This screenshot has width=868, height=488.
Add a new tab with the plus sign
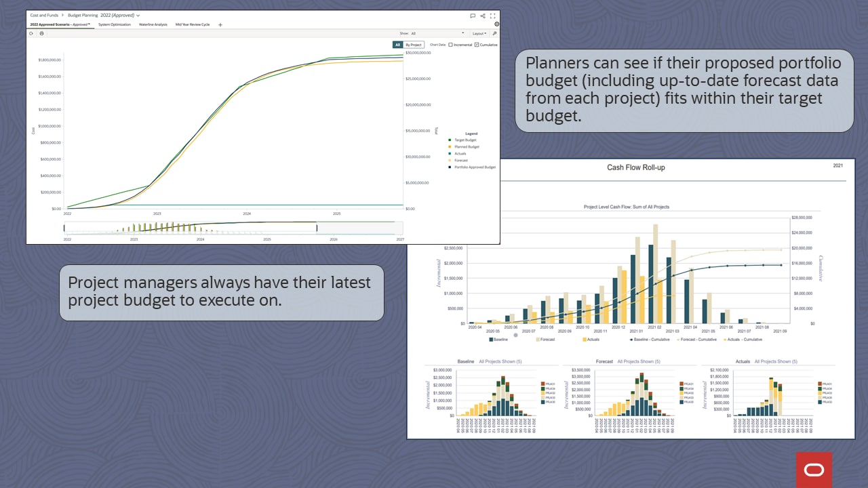point(220,24)
